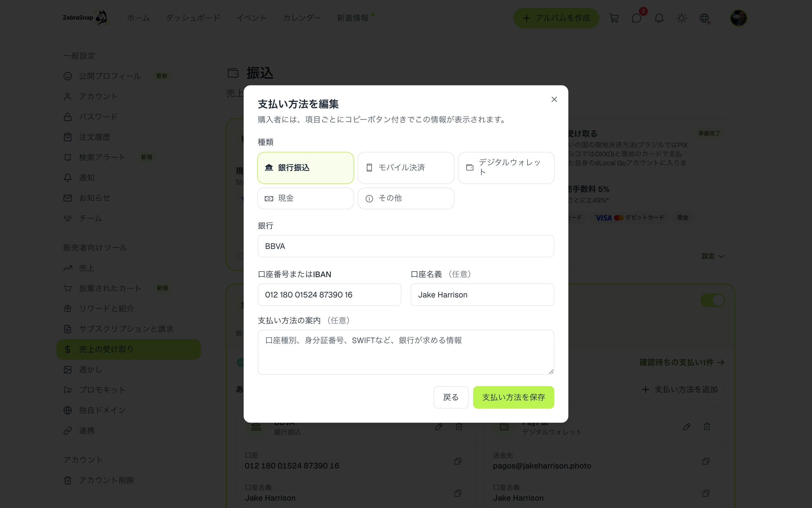Click アルバムを作成 button
Screen dimensions: 812x508
click(556, 18)
